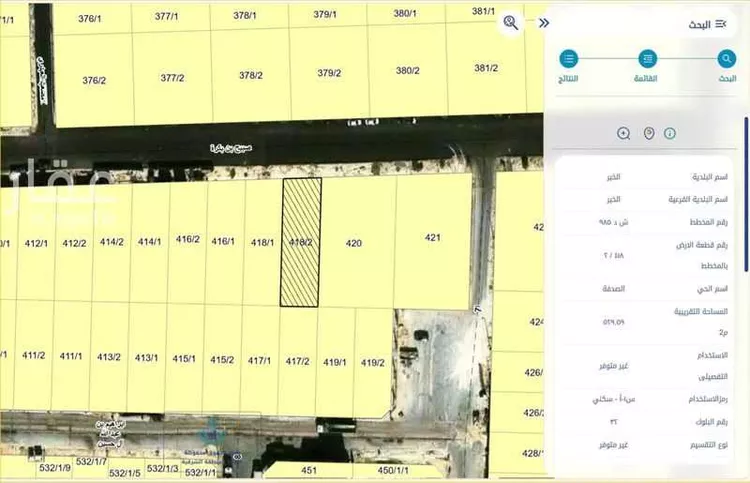The width and height of the screenshot is (750, 483).
Task: Select parcel 532/1/9 on the map
Action: point(55,467)
